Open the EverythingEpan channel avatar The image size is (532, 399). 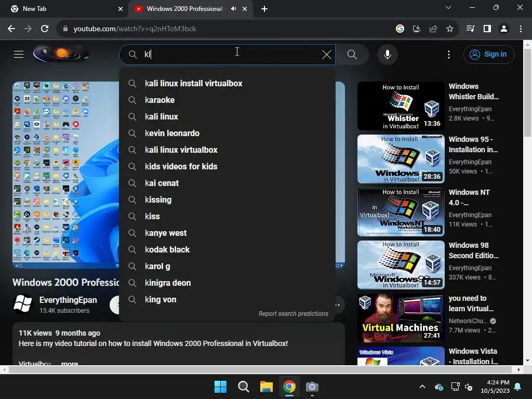(23, 303)
